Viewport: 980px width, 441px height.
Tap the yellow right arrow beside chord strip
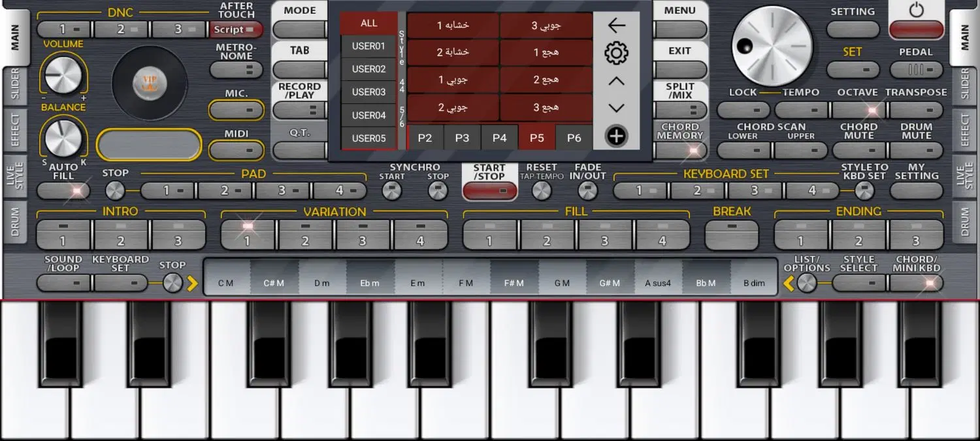pyautogui.click(x=192, y=284)
